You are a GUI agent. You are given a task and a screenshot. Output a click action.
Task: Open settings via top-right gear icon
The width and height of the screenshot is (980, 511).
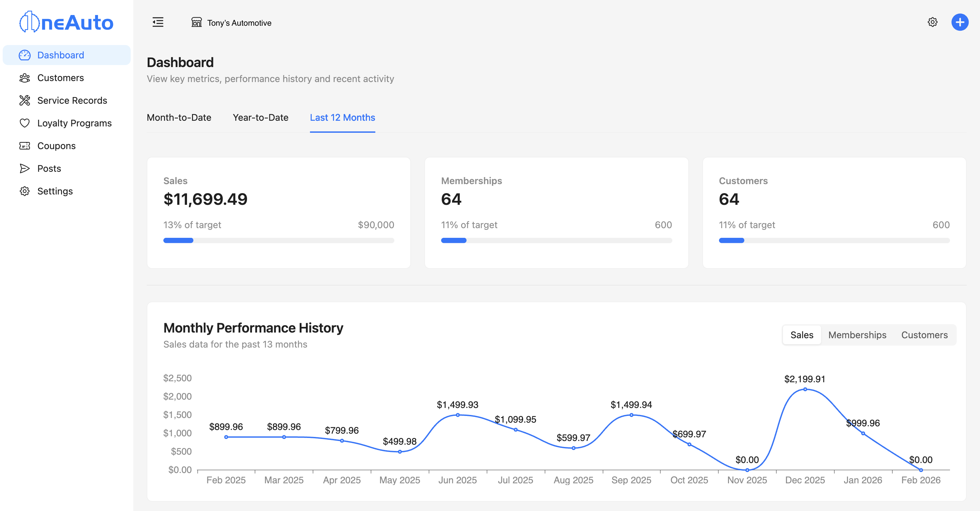pyautogui.click(x=932, y=22)
